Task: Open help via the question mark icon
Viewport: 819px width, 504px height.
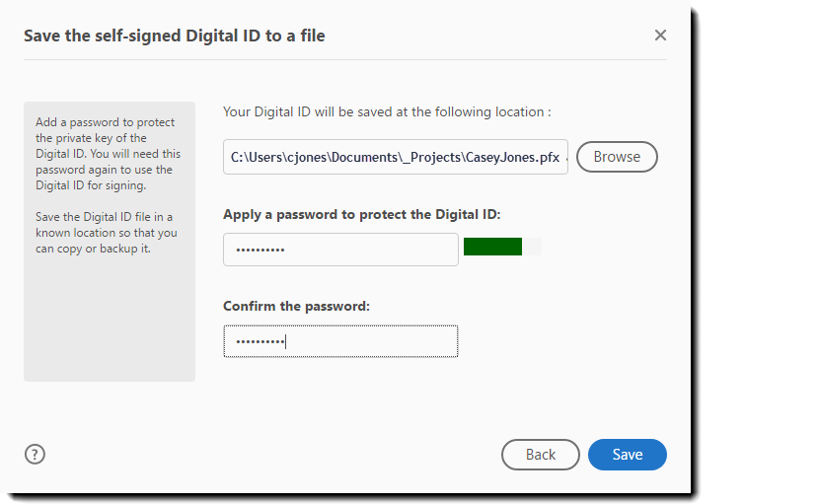Action: coord(35,454)
